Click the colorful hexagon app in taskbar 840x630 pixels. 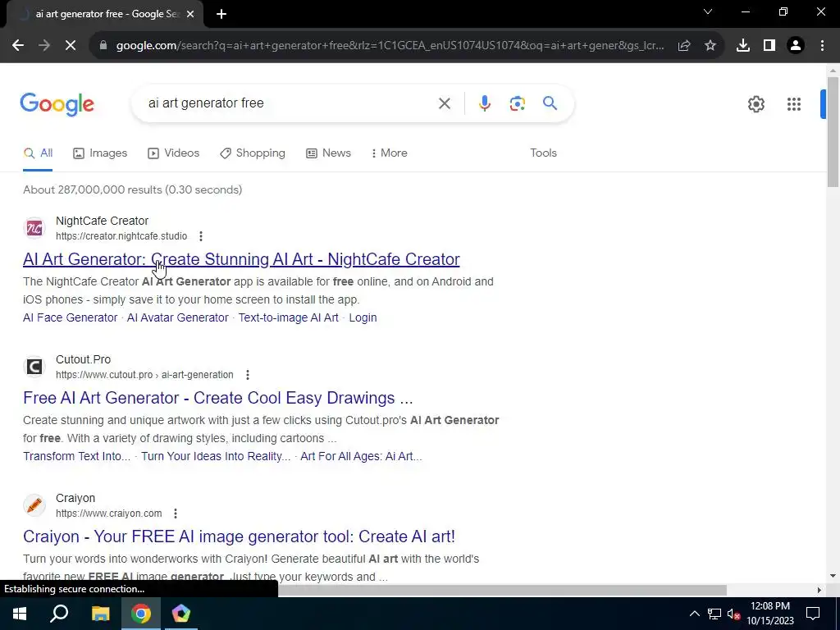pyautogui.click(x=181, y=614)
